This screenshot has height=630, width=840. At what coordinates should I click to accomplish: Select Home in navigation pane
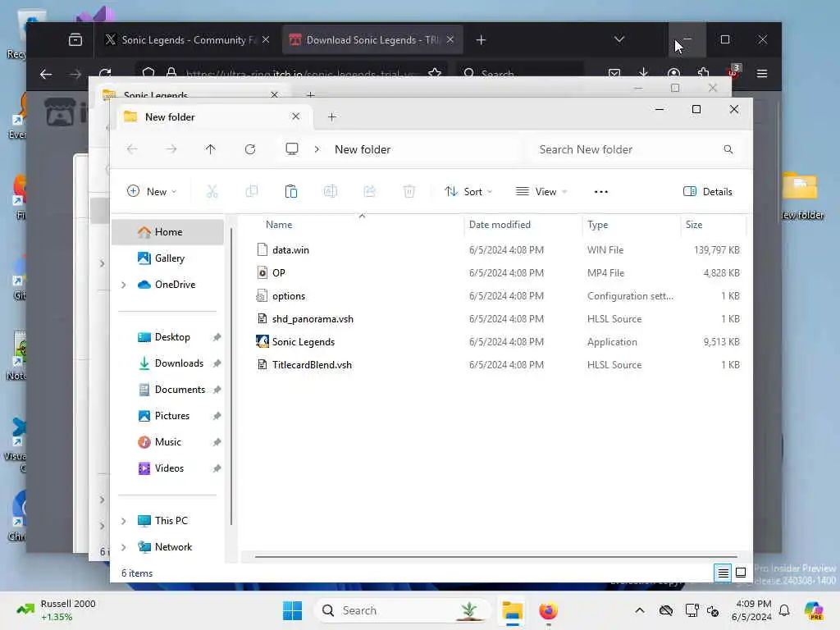tap(167, 232)
